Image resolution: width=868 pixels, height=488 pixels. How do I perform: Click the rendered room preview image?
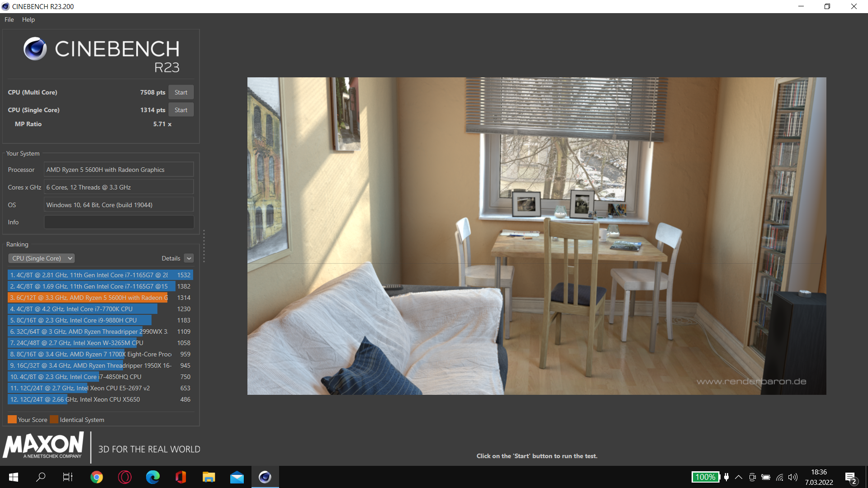click(536, 236)
